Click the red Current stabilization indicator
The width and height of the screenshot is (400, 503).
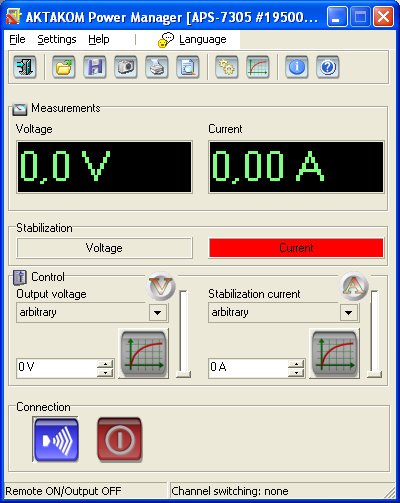tap(296, 248)
